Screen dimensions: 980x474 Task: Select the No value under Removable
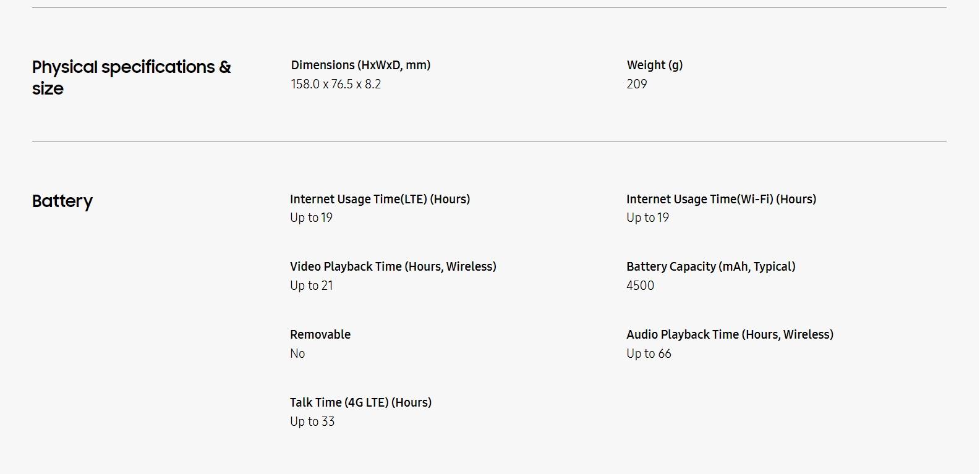tap(297, 353)
